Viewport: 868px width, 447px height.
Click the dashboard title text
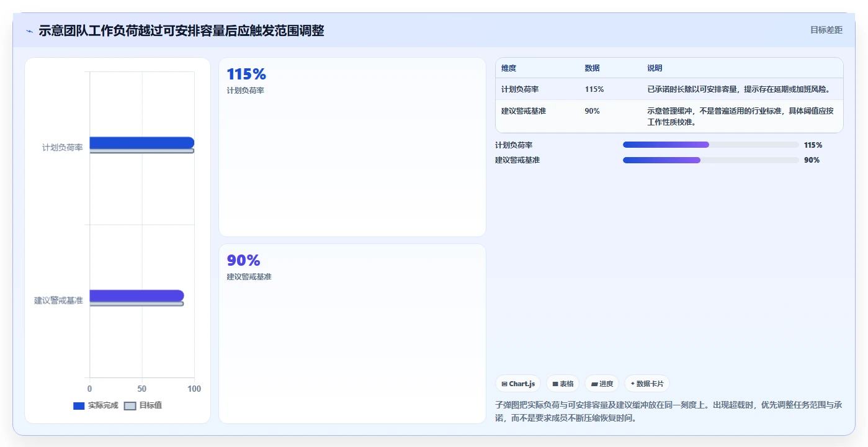pos(181,30)
